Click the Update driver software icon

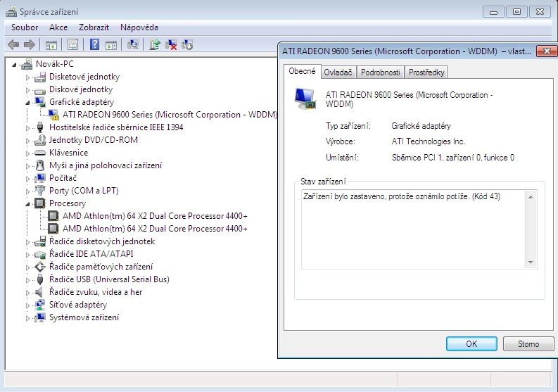coord(155,44)
